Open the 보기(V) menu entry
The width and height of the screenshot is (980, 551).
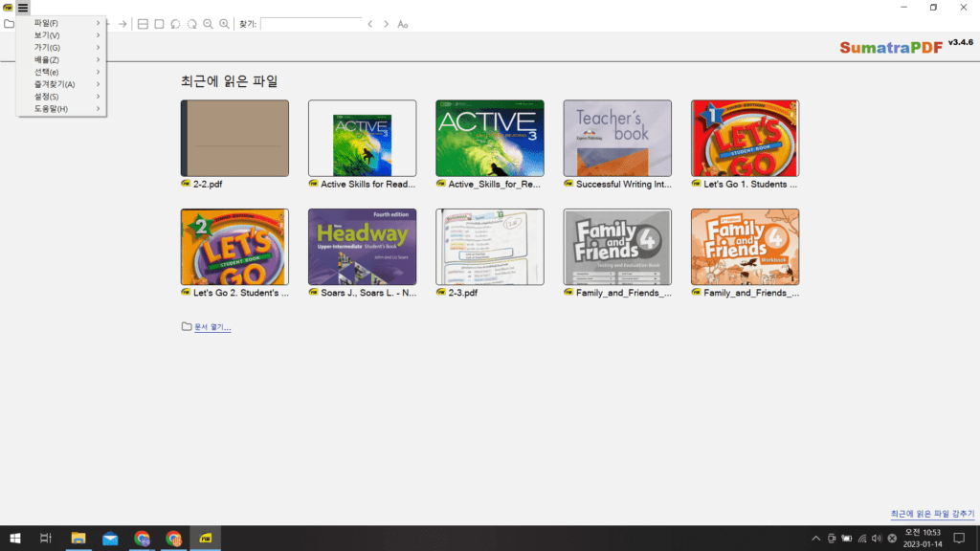point(61,35)
